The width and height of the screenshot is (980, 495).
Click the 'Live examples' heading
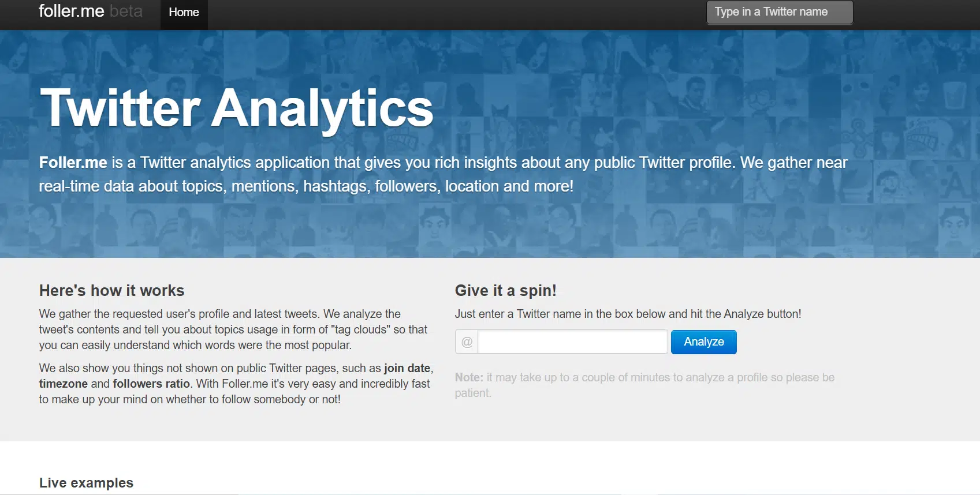[86, 483]
